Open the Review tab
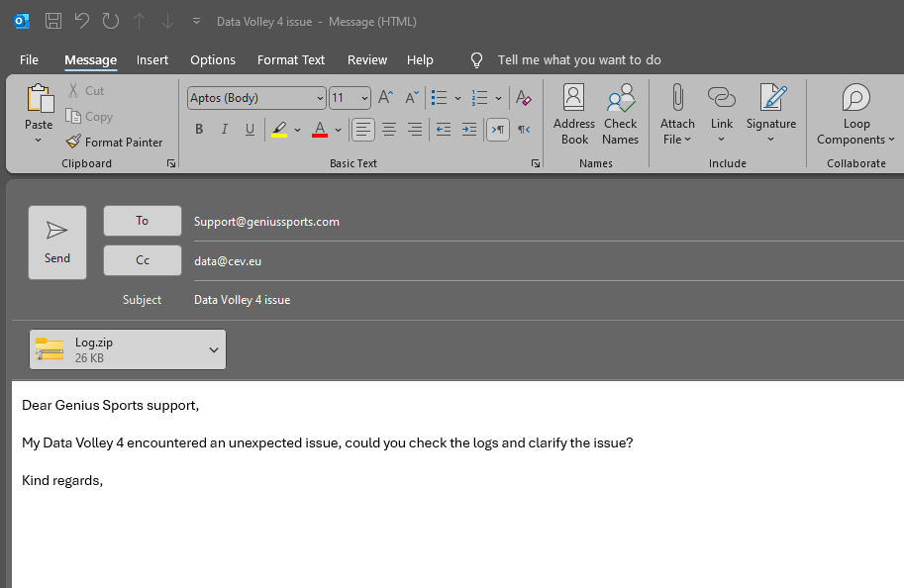Screen dimensions: 904x588 pos(367,60)
